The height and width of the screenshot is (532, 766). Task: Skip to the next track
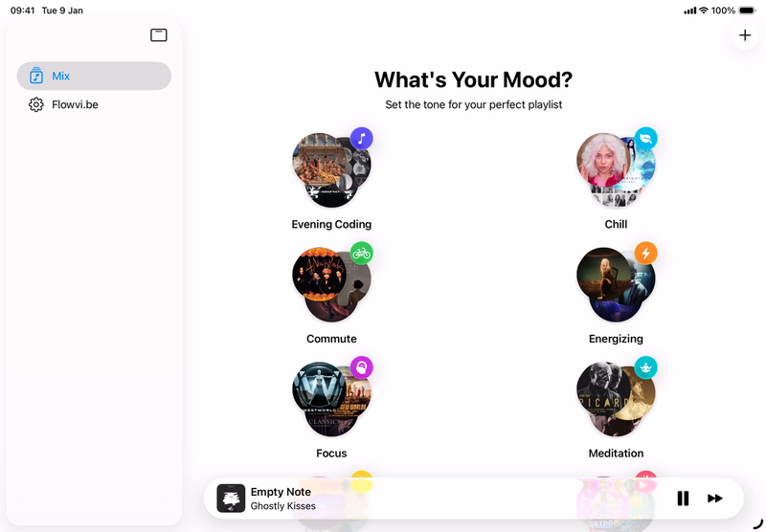(714, 499)
